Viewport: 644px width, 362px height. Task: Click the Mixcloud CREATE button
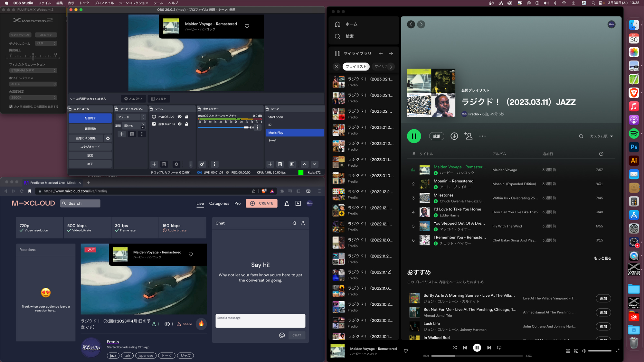[x=261, y=203]
